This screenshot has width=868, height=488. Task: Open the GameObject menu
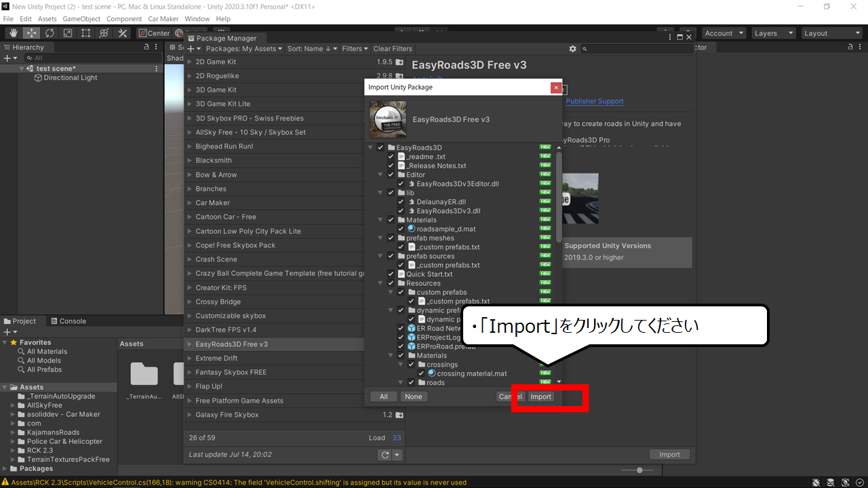tap(81, 19)
